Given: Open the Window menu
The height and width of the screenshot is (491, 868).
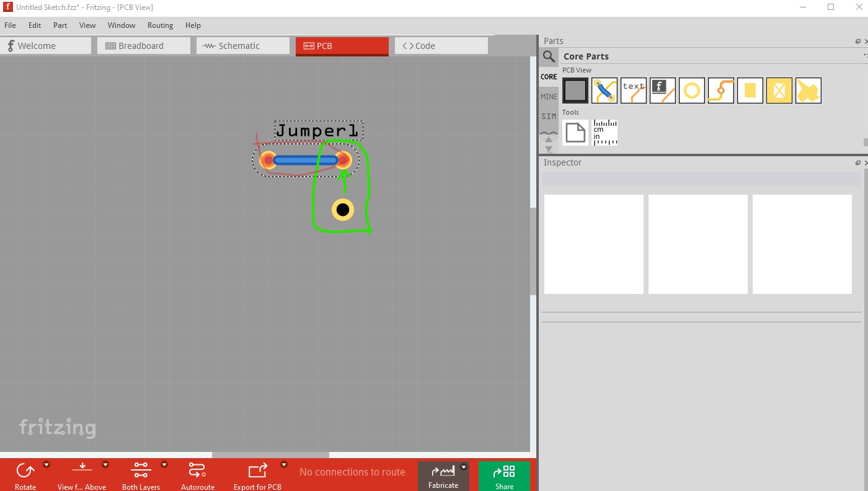Looking at the screenshot, I should [122, 25].
